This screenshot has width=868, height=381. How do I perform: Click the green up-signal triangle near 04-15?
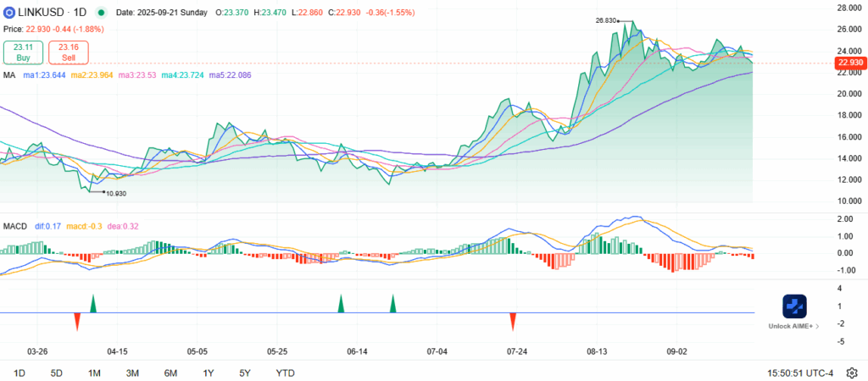tap(93, 303)
